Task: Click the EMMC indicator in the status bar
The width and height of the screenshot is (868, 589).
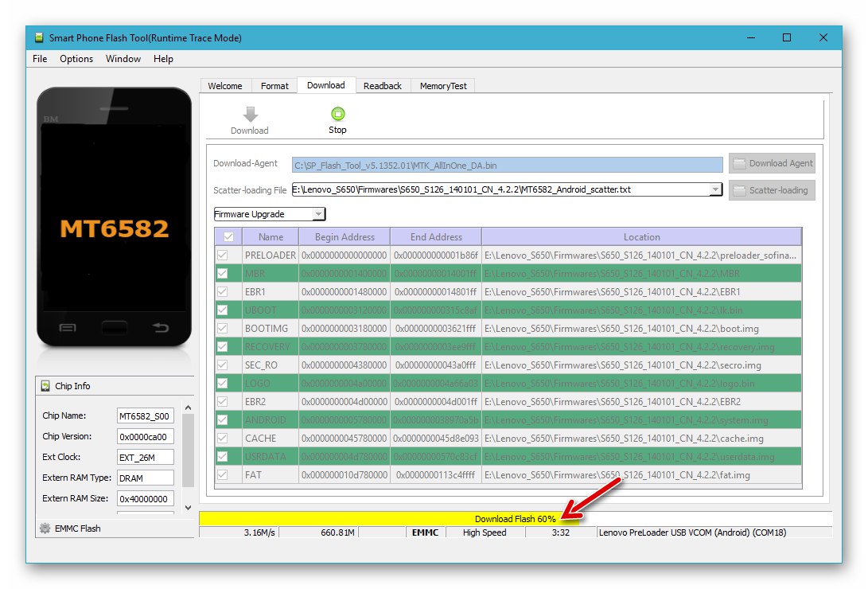Action: [425, 532]
